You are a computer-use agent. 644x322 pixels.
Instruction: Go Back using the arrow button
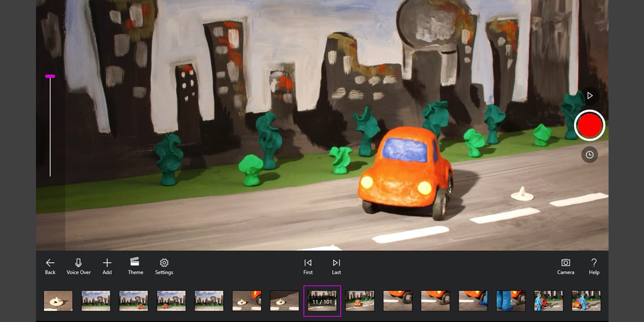tap(50, 266)
